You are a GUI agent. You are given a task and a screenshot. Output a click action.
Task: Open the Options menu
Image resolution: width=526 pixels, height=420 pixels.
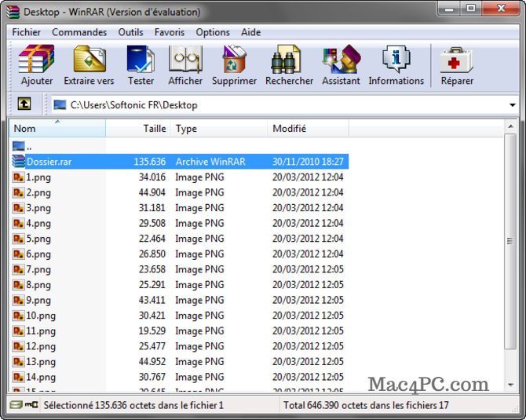[213, 32]
